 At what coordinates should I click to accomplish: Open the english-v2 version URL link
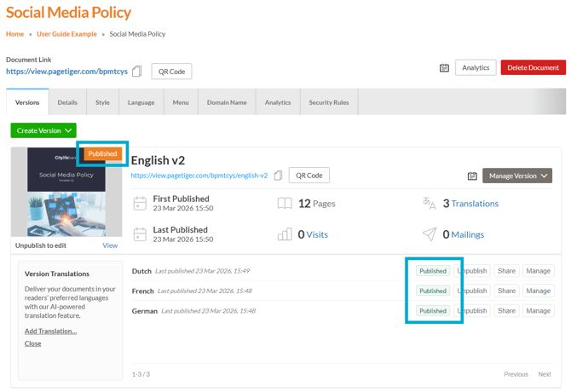(199, 176)
